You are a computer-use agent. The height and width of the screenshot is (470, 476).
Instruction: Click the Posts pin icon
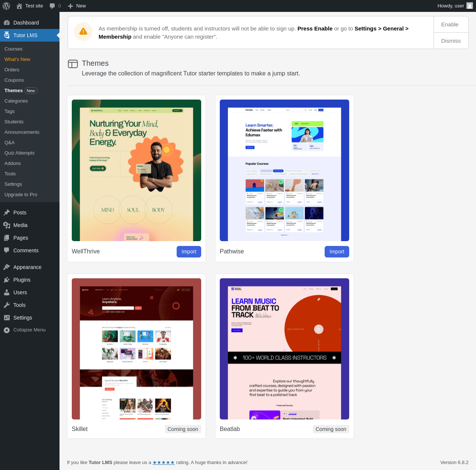coord(7,213)
